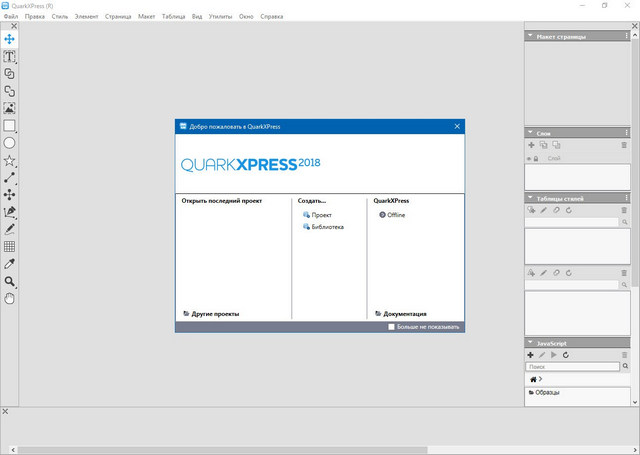Select the Bezier Pen tool
The image size is (640, 455).
click(x=9, y=212)
